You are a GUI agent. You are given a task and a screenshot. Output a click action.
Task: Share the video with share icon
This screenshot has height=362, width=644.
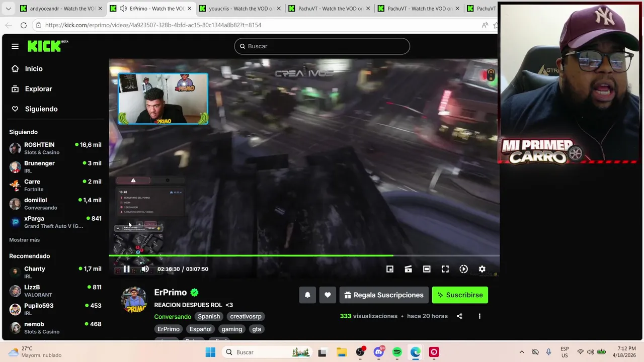point(459,316)
